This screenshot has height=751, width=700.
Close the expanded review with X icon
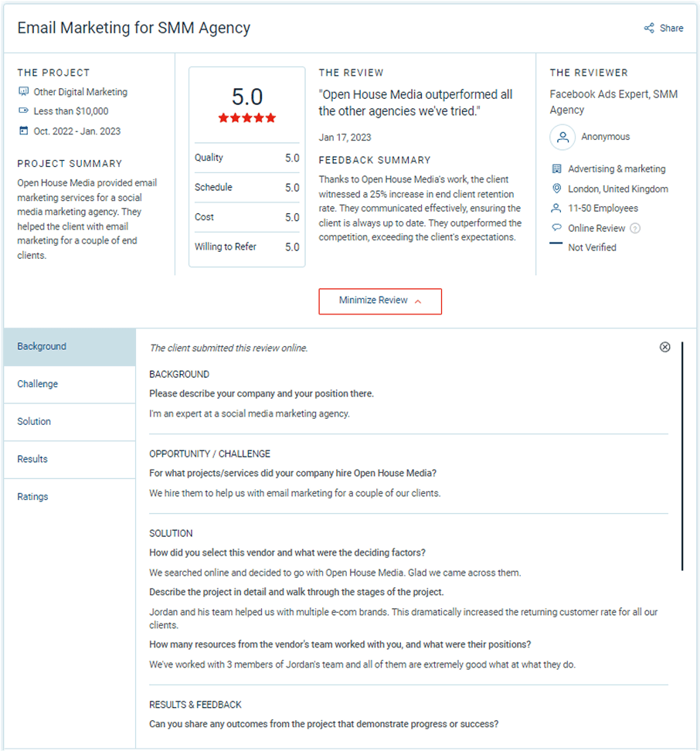(665, 347)
